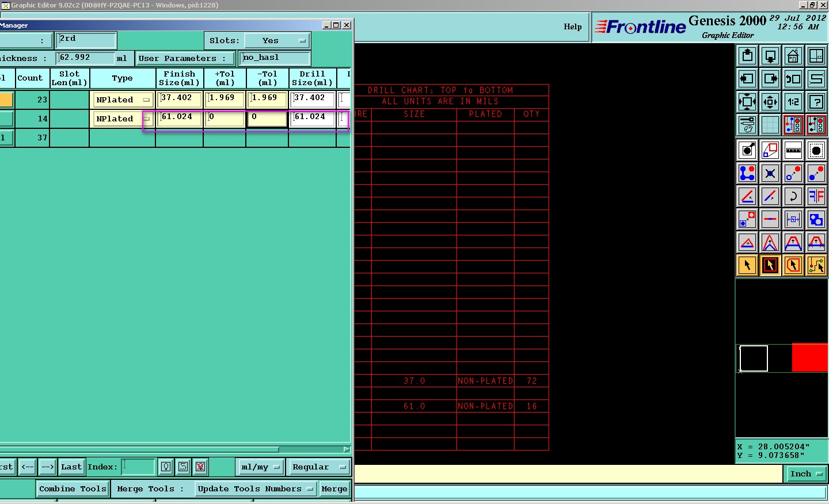Click the resize dimension tool icon

[x=793, y=219]
